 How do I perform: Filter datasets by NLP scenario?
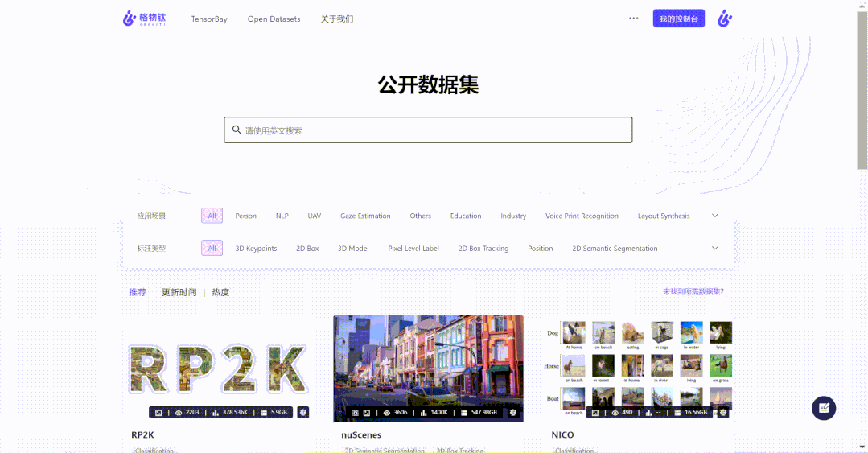[x=282, y=216]
